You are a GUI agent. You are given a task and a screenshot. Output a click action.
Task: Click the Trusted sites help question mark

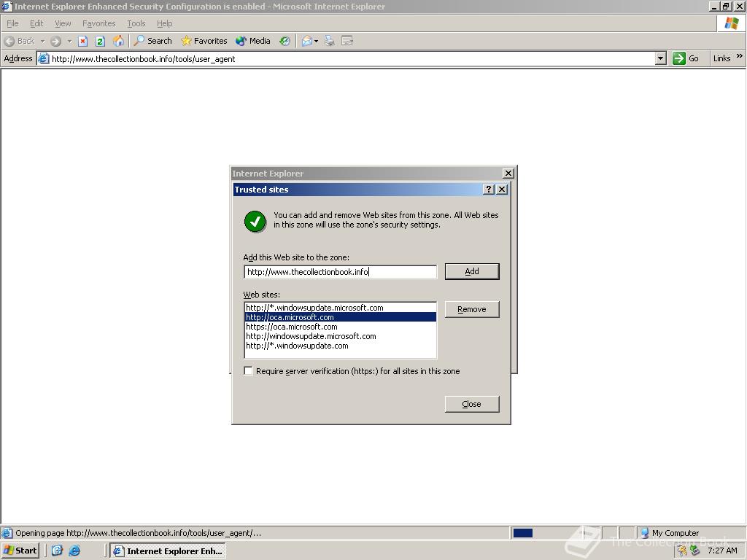coord(488,189)
